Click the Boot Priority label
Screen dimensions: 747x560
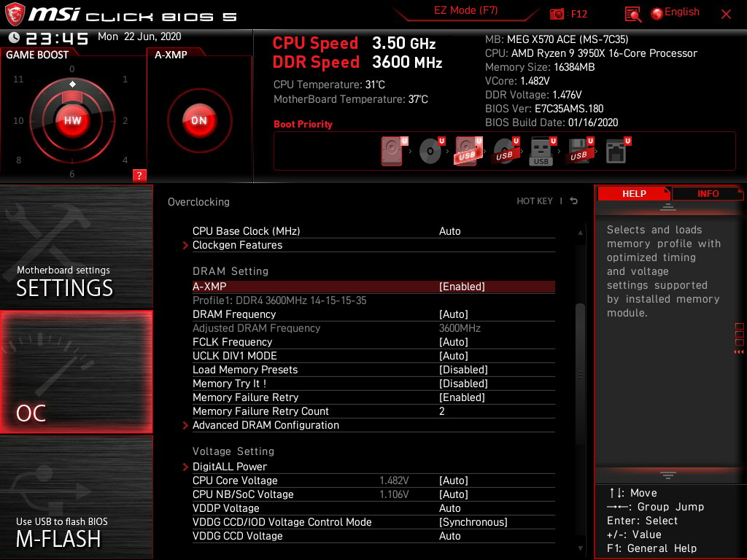pyautogui.click(x=303, y=124)
